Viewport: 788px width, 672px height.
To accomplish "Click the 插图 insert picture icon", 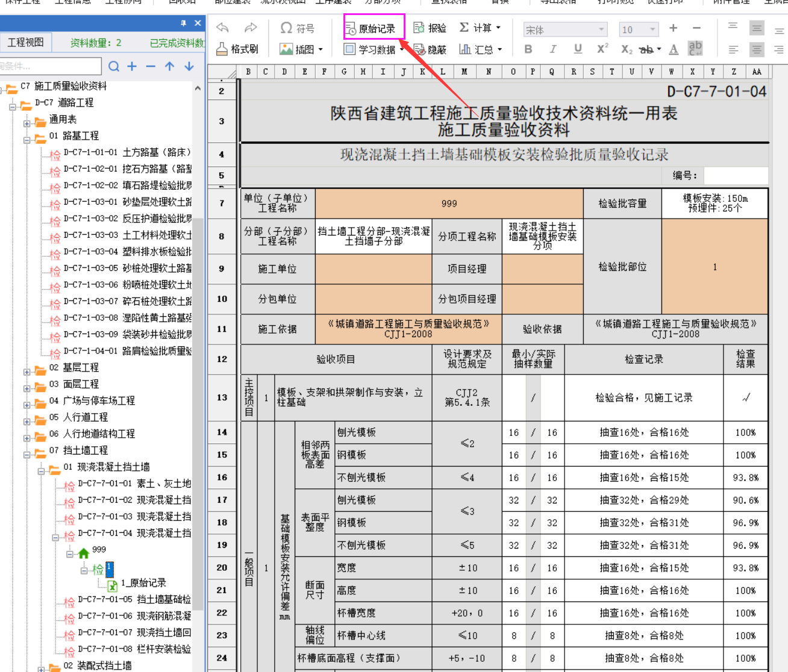I will [x=286, y=49].
